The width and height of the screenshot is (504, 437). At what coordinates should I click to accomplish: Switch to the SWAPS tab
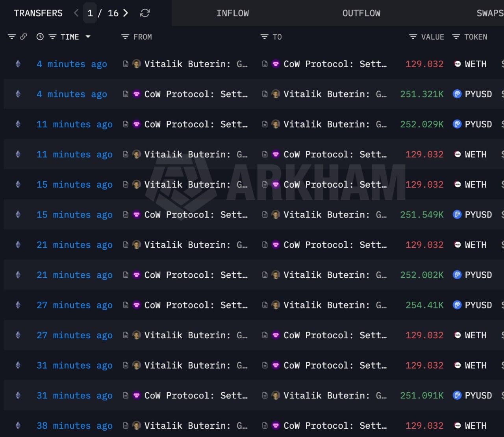(490, 13)
